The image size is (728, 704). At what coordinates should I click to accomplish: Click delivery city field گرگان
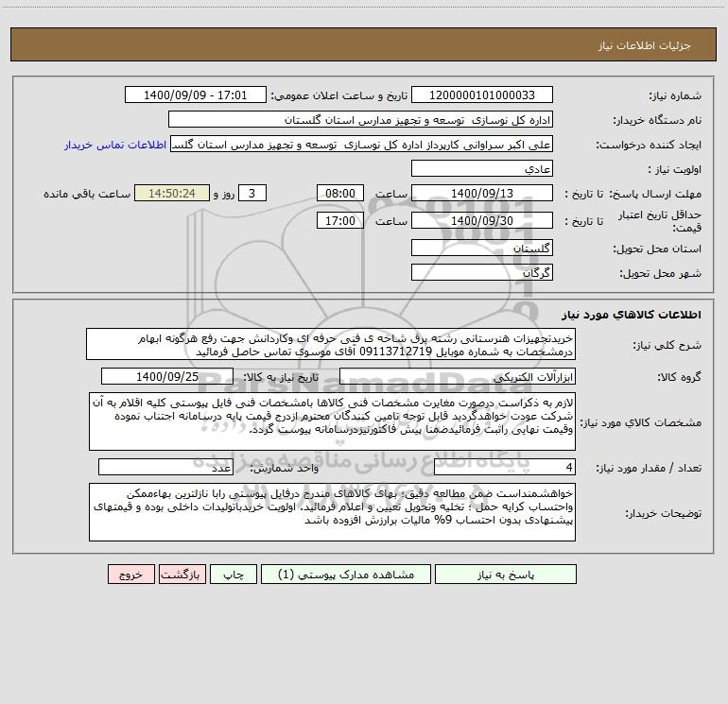pyautogui.click(x=482, y=272)
